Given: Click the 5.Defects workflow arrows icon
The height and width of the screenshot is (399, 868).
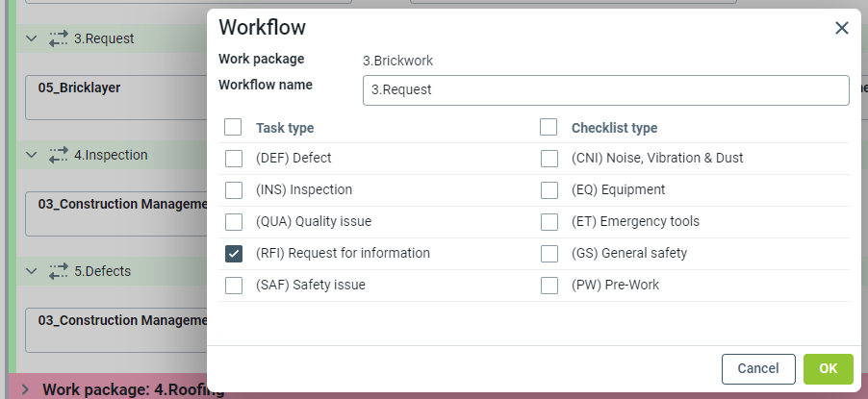Looking at the screenshot, I should [x=59, y=271].
